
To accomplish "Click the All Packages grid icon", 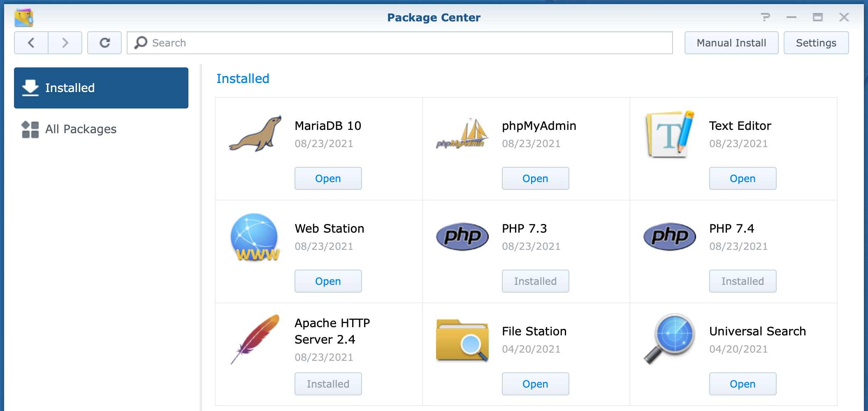I will pos(30,129).
